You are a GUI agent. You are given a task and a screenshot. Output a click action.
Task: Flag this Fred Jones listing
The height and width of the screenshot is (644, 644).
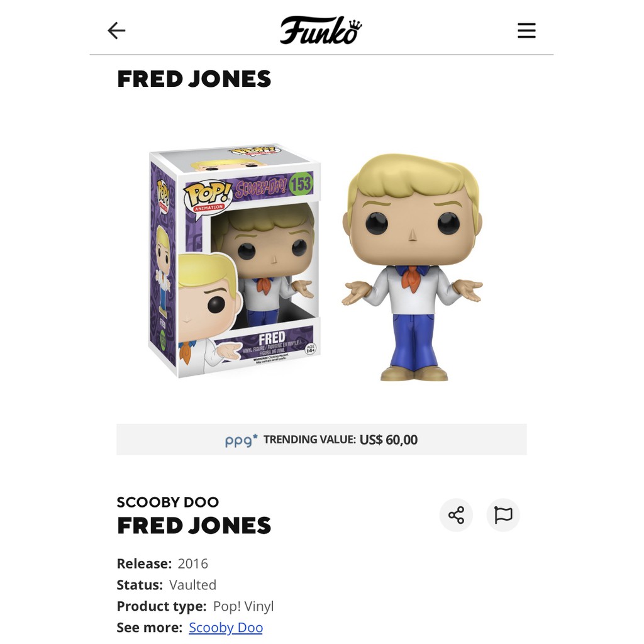[503, 514]
